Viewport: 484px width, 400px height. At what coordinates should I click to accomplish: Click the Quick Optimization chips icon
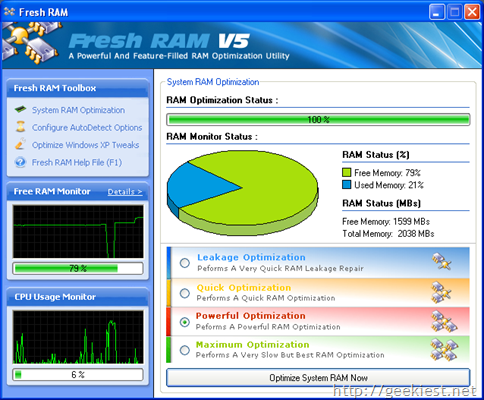coord(442,292)
